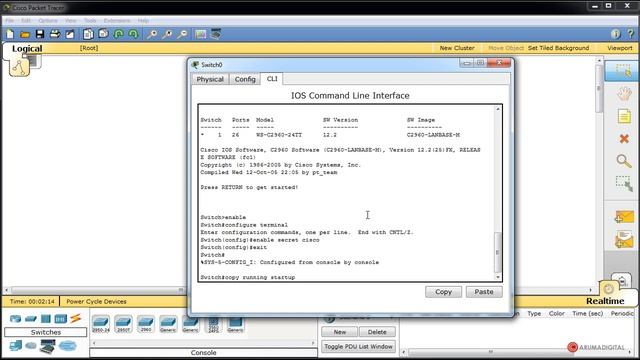
Task: Open the File menu
Action: (x=10, y=20)
